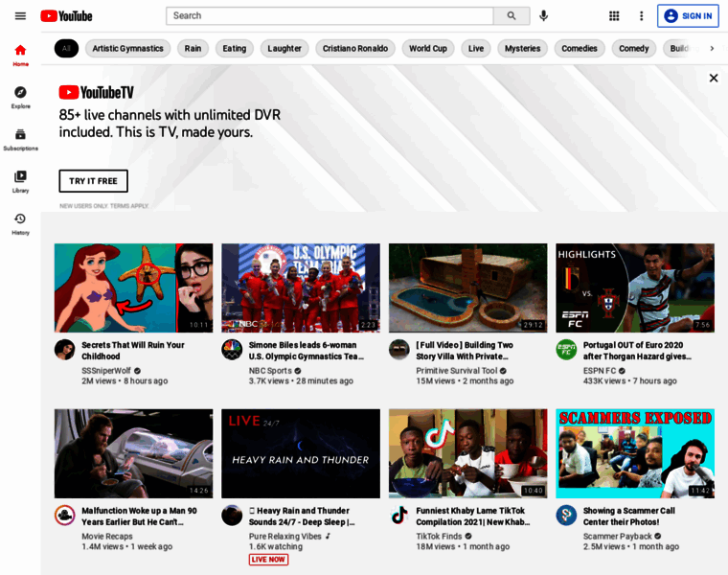The image size is (728, 575).
Task: Open Subscriptions in the sidebar
Action: pyautogui.click(x=20, y=139)
